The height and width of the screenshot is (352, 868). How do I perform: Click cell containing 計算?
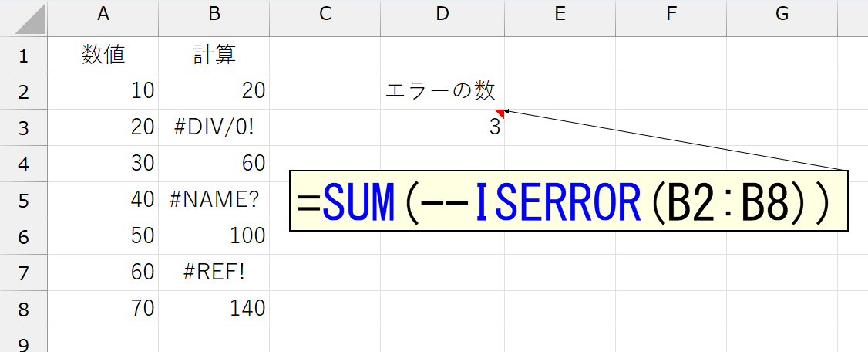[x=214, y=55]
